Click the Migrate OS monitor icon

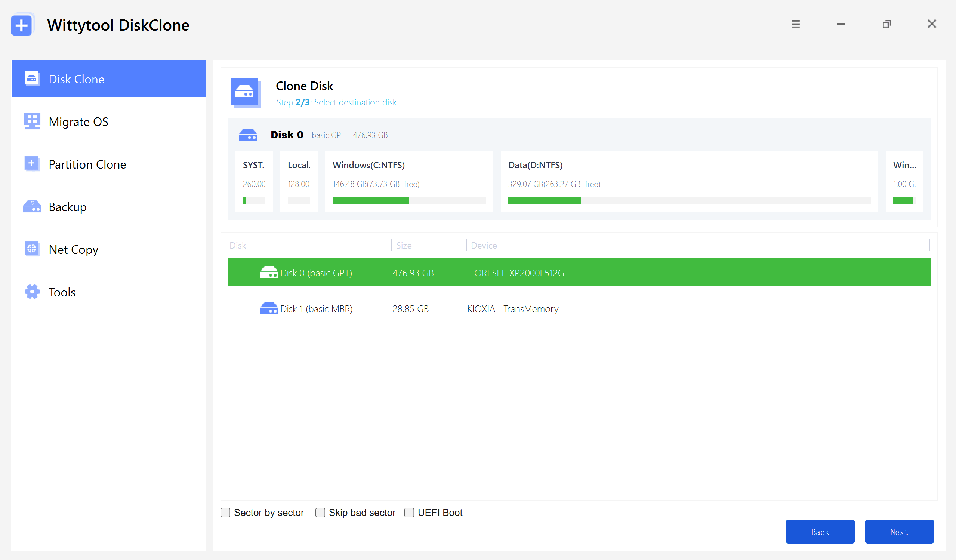[32, 121]
